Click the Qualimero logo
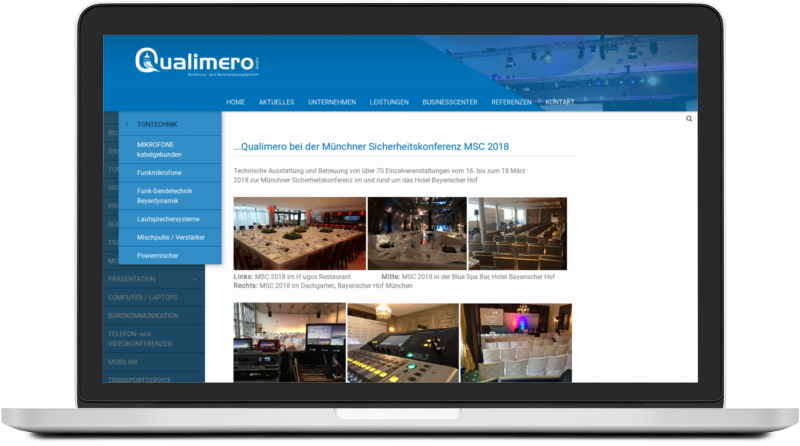Image resolution: width=800 pixels, height=446 pixels. [x=197, y=62]
